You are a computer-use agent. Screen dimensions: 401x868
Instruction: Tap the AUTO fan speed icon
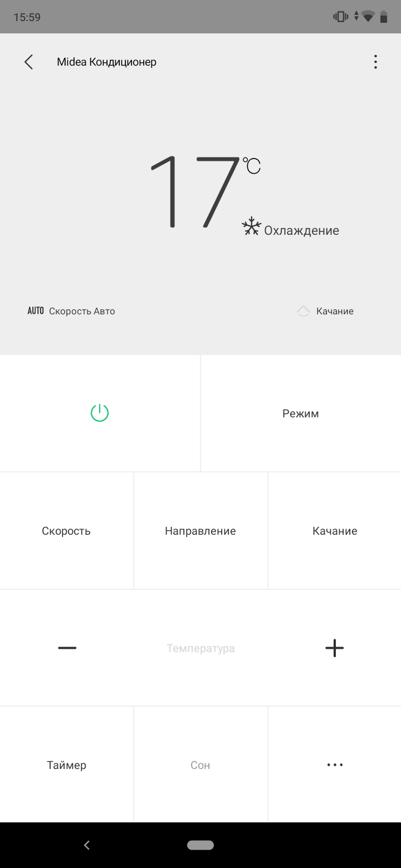click(x=36, y=311)
